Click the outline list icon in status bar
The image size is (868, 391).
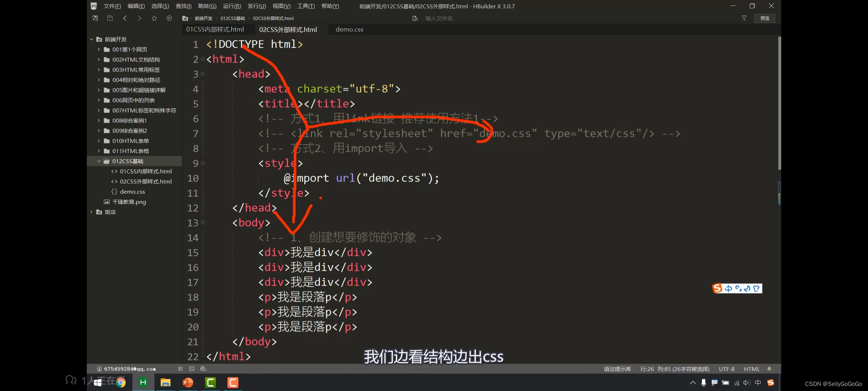180,369
